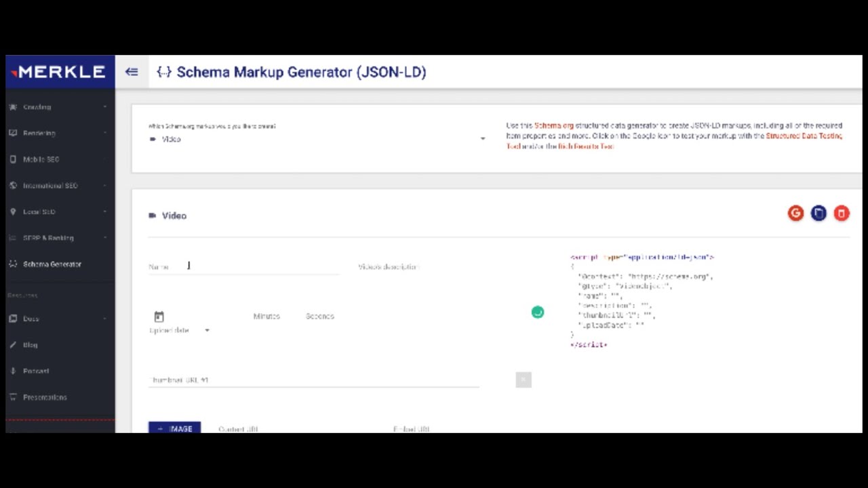Click the Local SEO pin icon

point(13,211)
